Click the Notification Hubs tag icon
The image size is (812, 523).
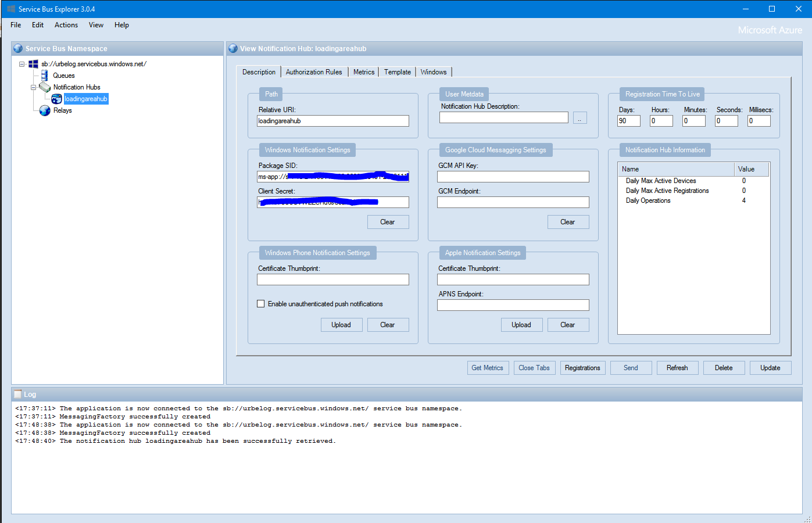[45, 87]
